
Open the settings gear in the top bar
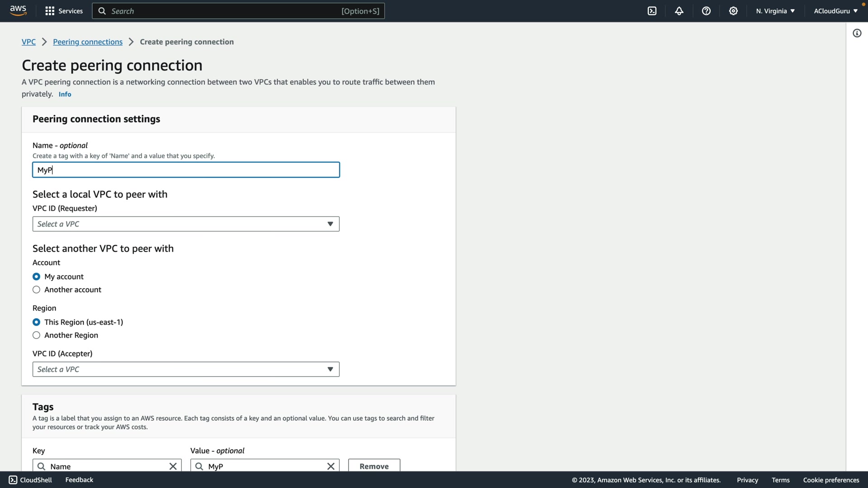pyautogui.click(x=733, y=11)
